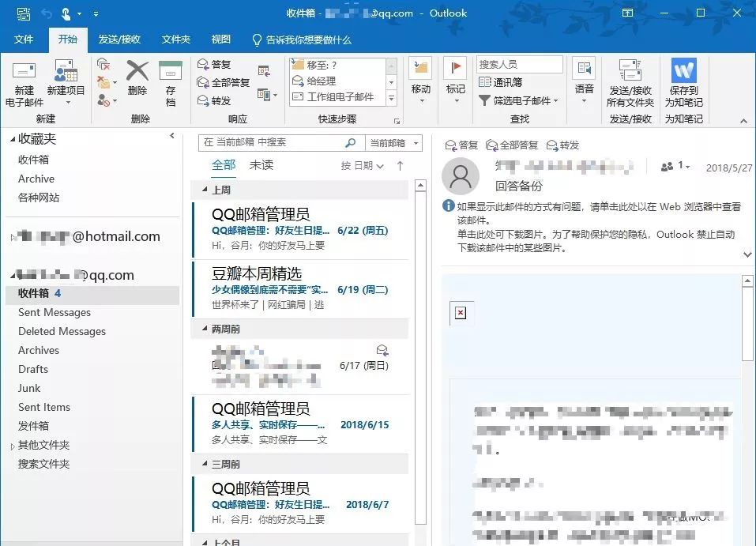Click Save to WizNote (保存到为知笔记) icon

(x=683, y=70)
